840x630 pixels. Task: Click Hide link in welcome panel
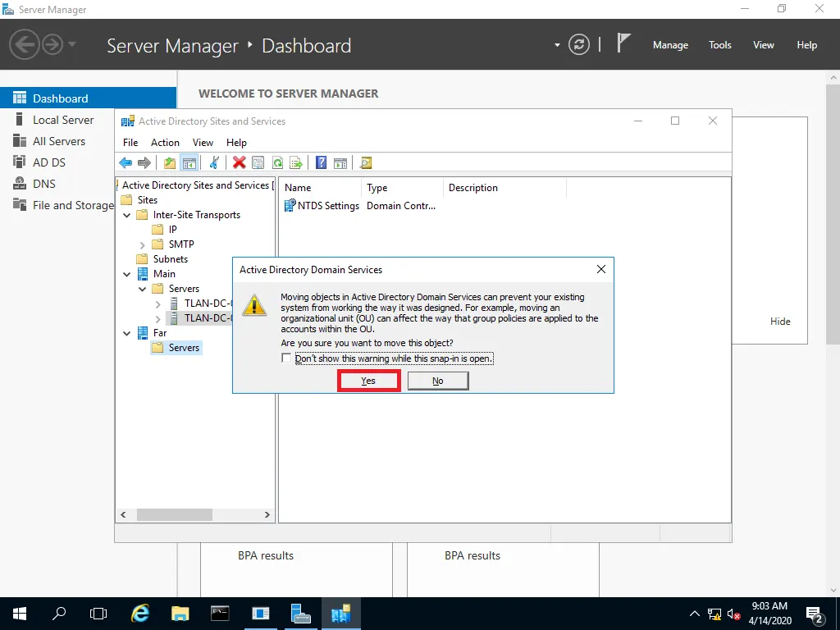pos(780,322)
